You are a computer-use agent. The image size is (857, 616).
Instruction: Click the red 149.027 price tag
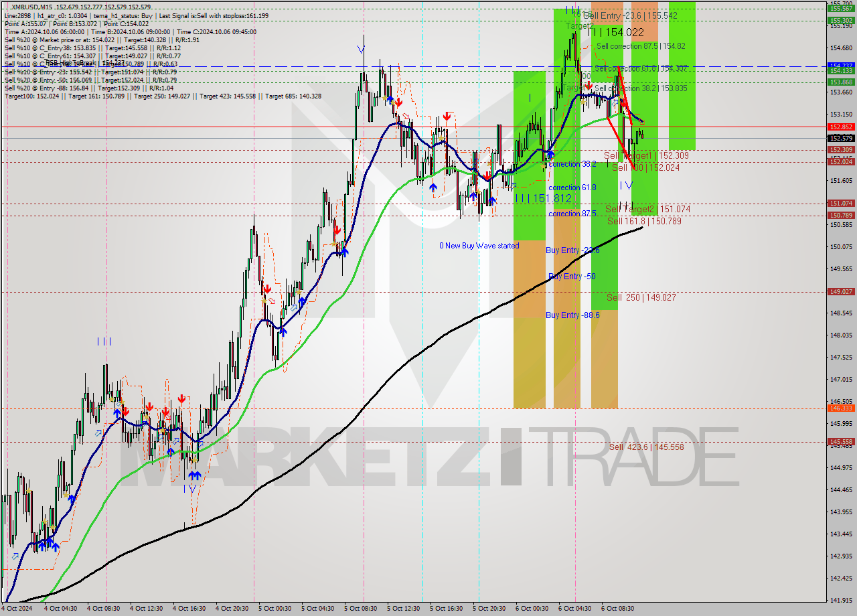coord(842,291)
